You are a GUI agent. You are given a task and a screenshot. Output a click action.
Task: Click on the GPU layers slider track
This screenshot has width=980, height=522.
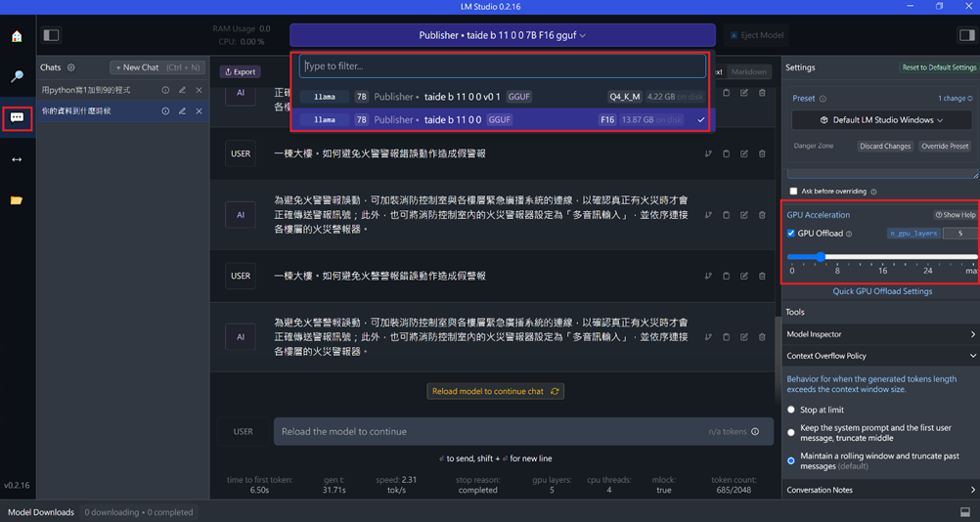point(882,257)
